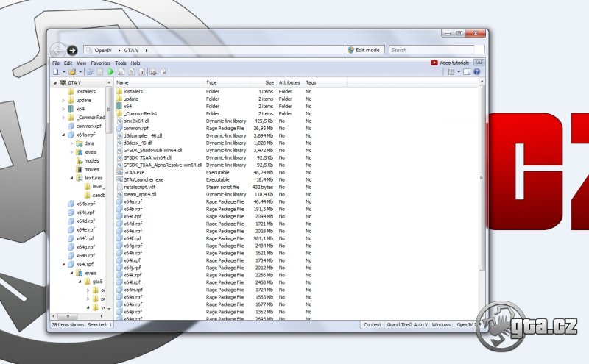The width and height of the screenshot is (589, 364).
Task: Click the back navigation arrow
Action: point(59,50)
